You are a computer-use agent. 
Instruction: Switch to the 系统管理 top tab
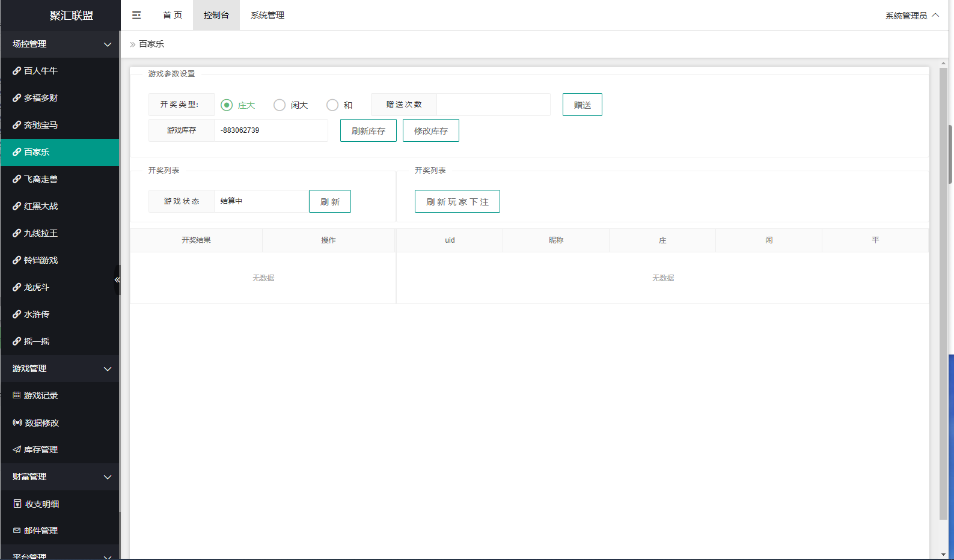(x=268, y=15)
